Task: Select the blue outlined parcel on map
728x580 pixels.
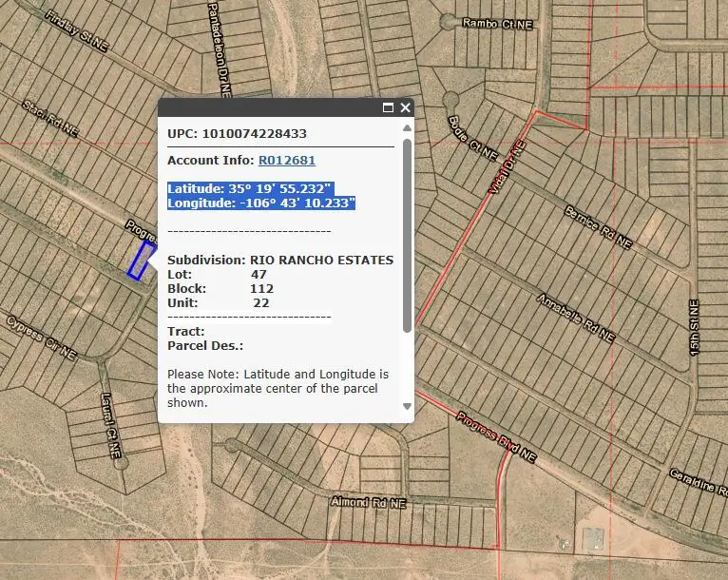Action: [141, 261]
